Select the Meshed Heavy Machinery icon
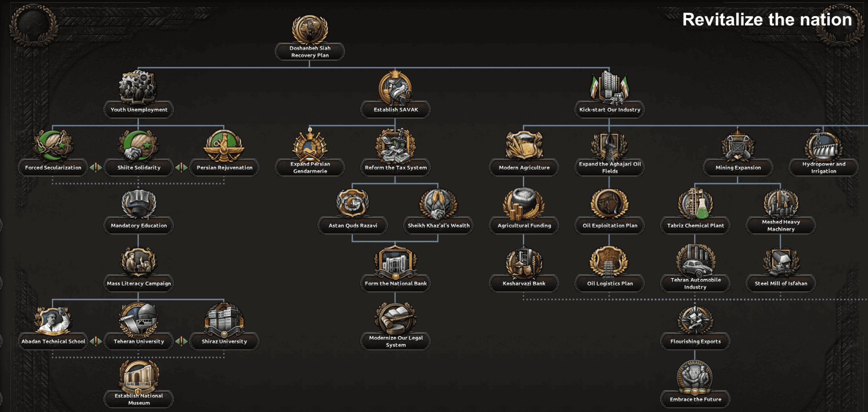 pos(781,204)
